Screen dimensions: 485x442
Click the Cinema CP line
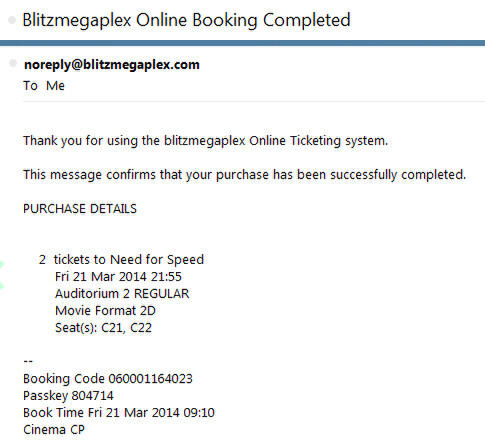54,430
